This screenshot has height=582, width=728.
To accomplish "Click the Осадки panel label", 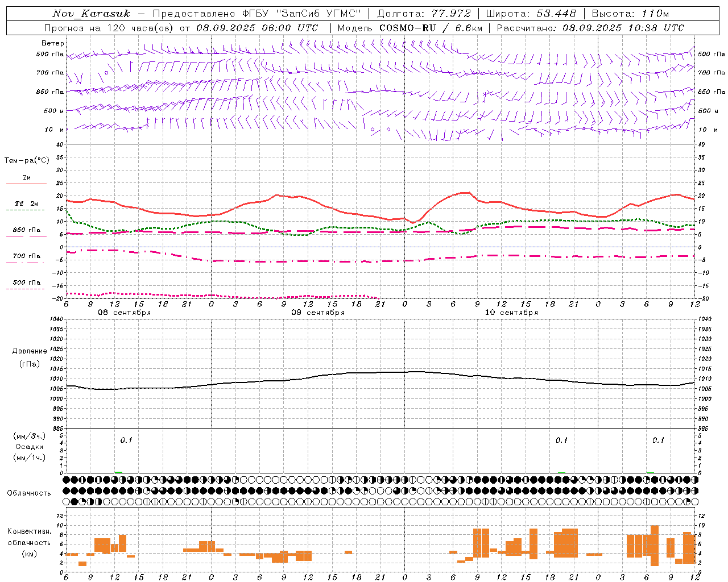I will click(x=30, y=447).
